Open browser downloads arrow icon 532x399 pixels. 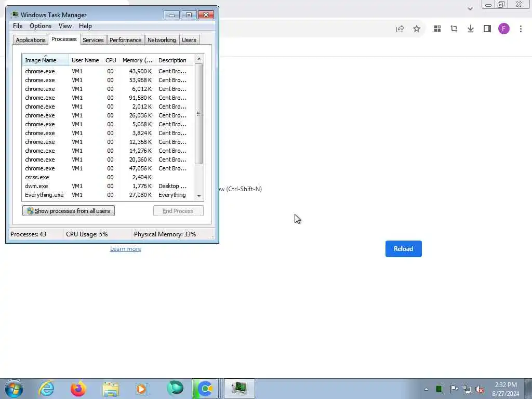tap(471, 29)
